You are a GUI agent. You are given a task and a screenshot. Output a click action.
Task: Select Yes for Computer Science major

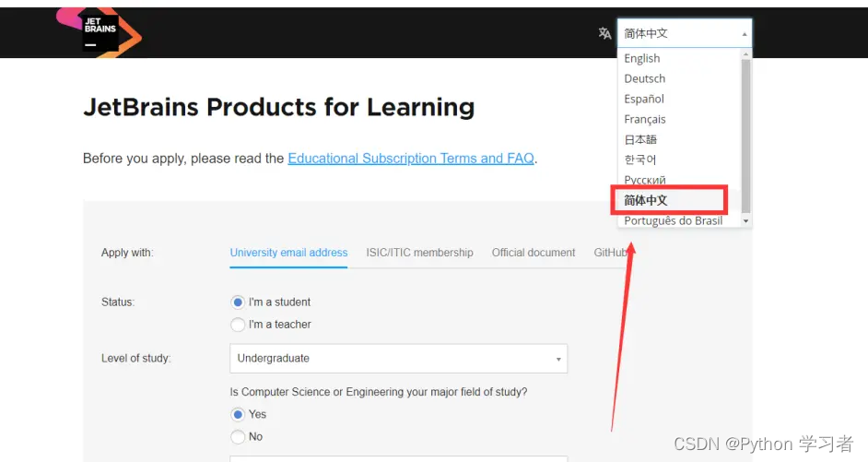coord(238,414)
